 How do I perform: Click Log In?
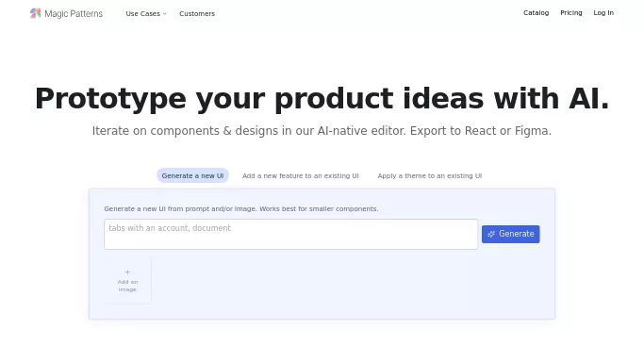603,12
